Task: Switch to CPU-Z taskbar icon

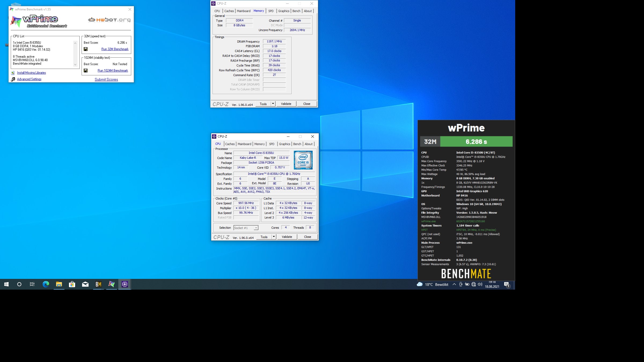Action: [125, 284]
